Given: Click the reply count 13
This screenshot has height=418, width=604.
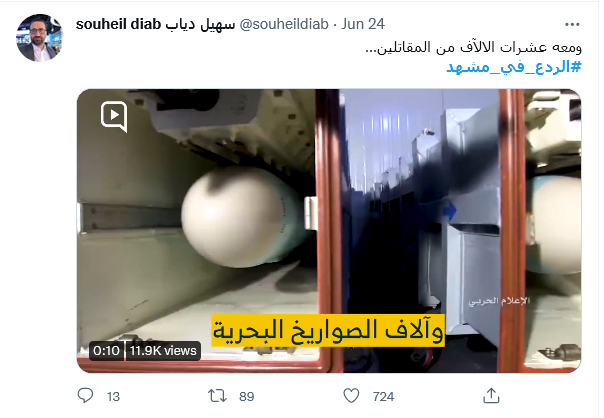Looking at the screenshot, I should (113, 396).
